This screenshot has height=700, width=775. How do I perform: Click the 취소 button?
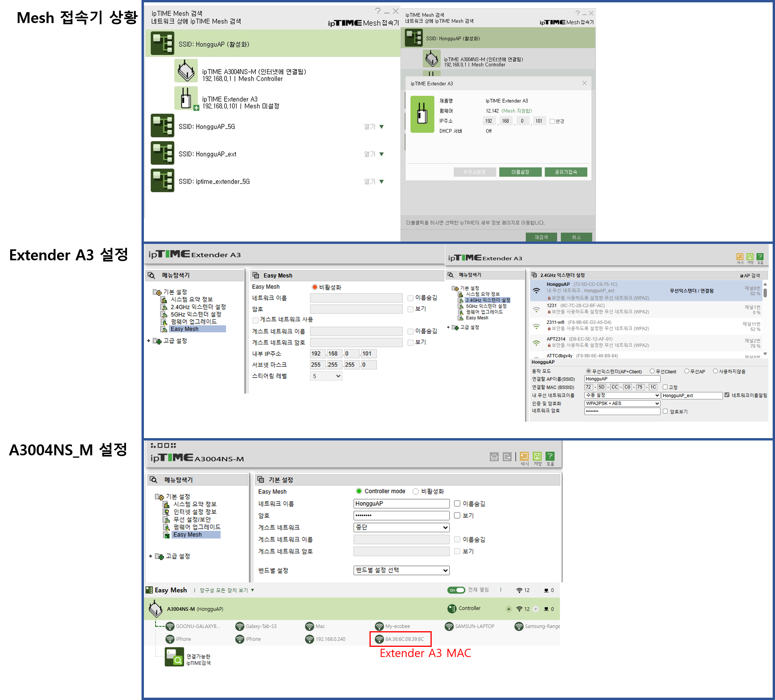coord(576,237)
